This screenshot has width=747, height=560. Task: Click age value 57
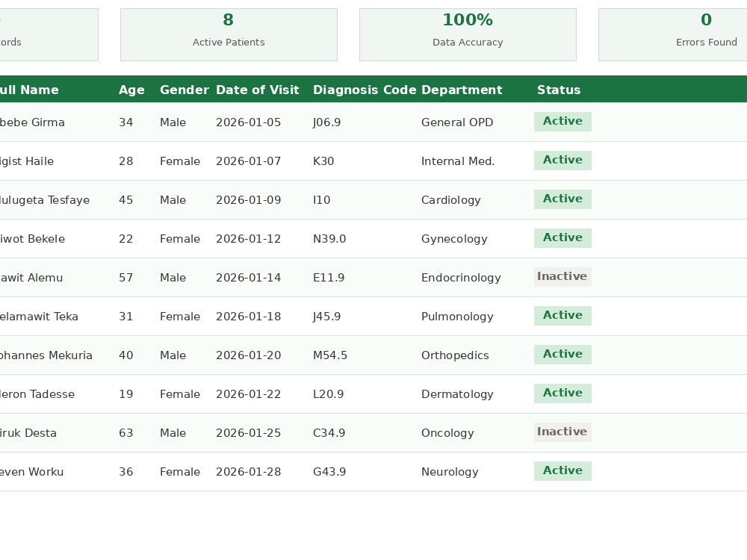tap(125, 278)
